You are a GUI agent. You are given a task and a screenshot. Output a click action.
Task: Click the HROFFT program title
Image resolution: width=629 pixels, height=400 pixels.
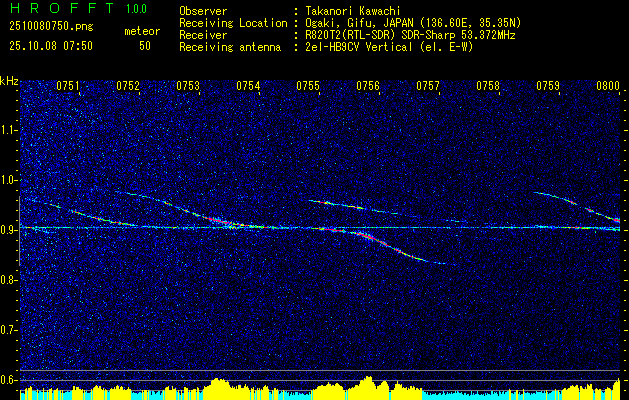(x=61, y=8)
